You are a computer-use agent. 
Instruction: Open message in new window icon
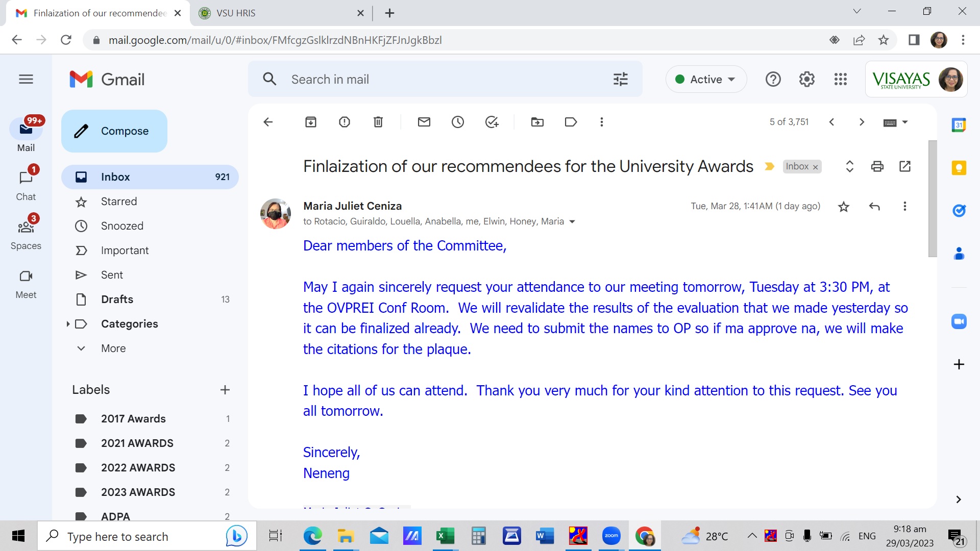(x=905, y=166)
